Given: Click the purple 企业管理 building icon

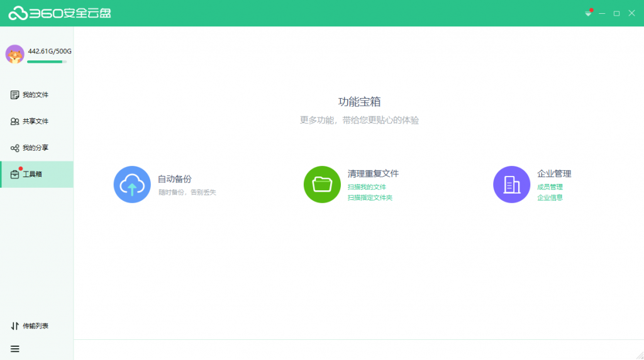Looking at the screenshot, I should [511, 185].
